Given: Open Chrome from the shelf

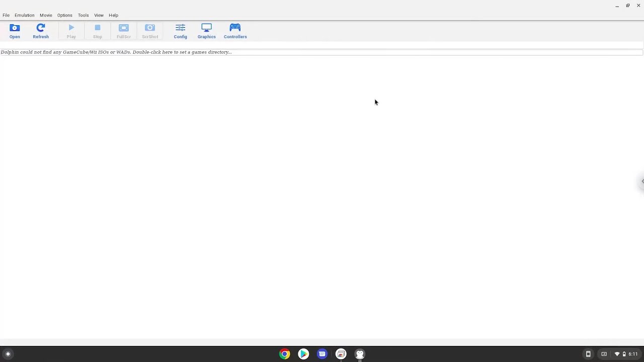Looking at the screenshot, I should click(285, 354).
